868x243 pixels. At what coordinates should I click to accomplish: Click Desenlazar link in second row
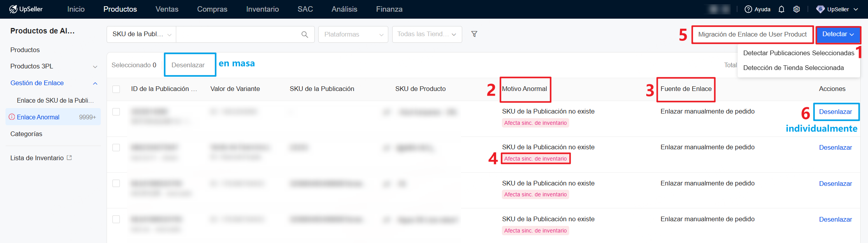835,147
